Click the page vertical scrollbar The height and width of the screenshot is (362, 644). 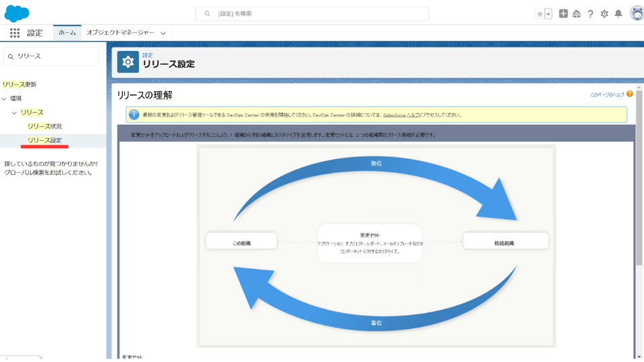(639, 178)
